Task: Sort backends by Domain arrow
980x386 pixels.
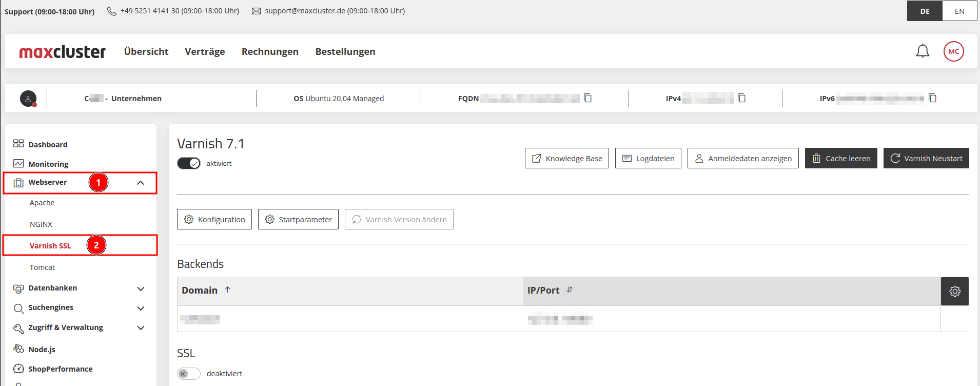Action: (227, 290)
